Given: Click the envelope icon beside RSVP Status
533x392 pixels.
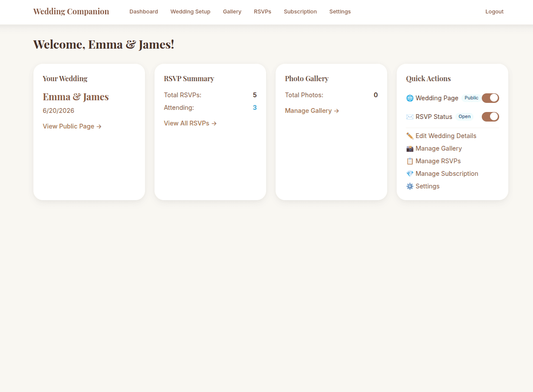Looking at the screenshot, I should [410, 117].
